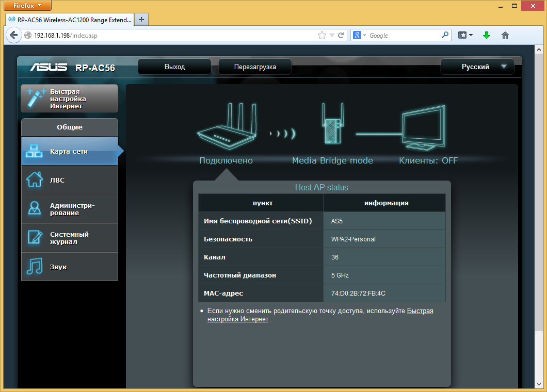Open the Google search engine selector icon
This screenshot has width=547, height=392.
pyautogui.click(x=360, y=35)
